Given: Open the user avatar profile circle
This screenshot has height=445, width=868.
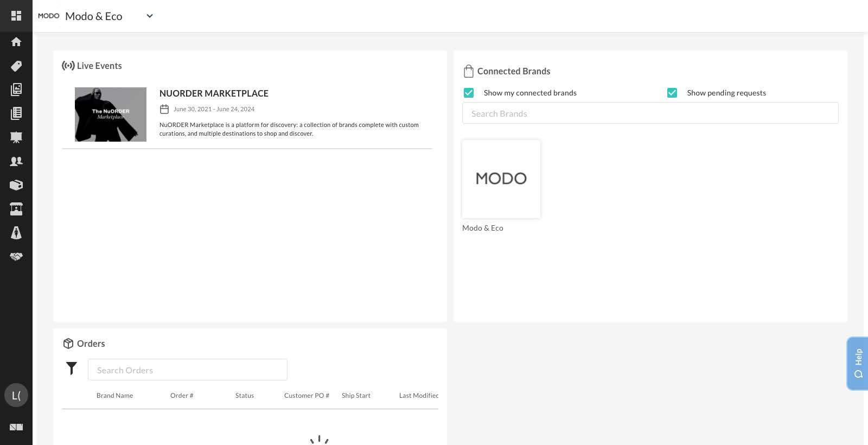Looking at the screenshot, I should (16, 395).
